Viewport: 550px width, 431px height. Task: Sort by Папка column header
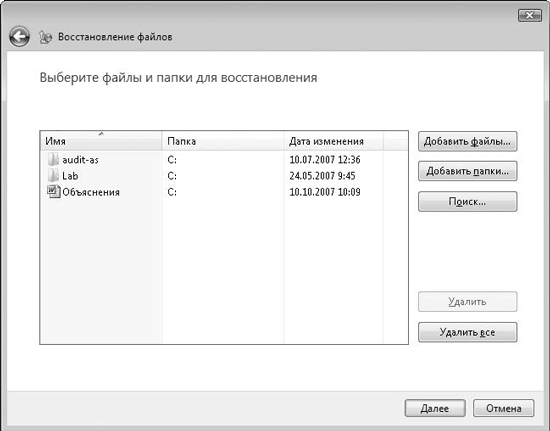[222, 141]
